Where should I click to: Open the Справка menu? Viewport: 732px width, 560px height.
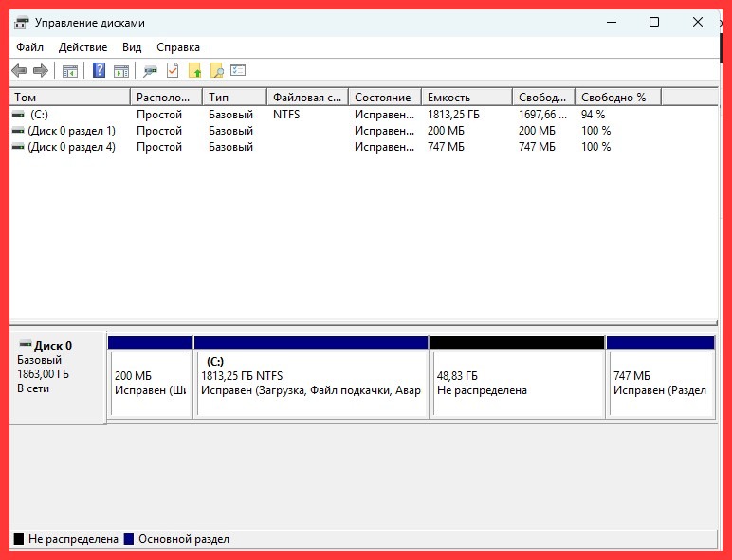click(x=178, y=47)
